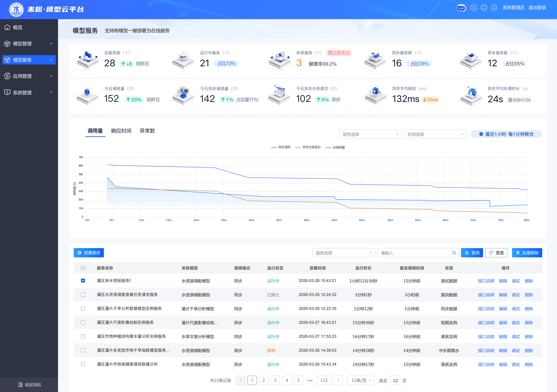This screenshot has height=392, width=557.
Task: Expand the 模型管理 sidebar menu
Action: click(29, 44)
